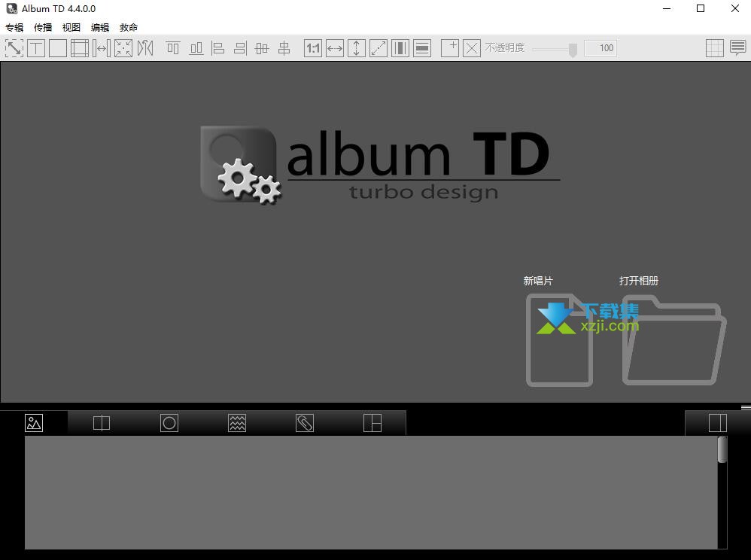
Task: Switch to the paperclip attachments tab
Action: point(305,423)
